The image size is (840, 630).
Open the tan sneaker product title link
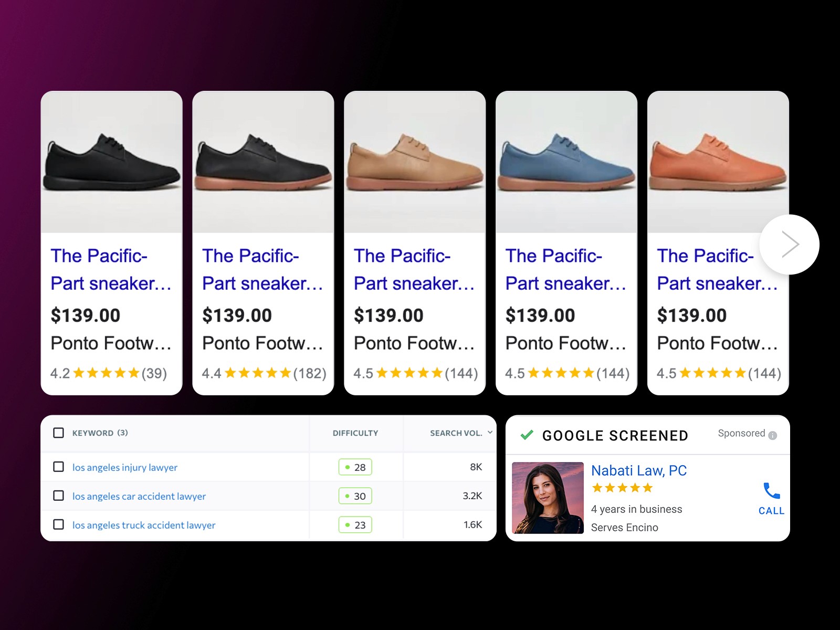pyautogui.click(x=414, y=269)
